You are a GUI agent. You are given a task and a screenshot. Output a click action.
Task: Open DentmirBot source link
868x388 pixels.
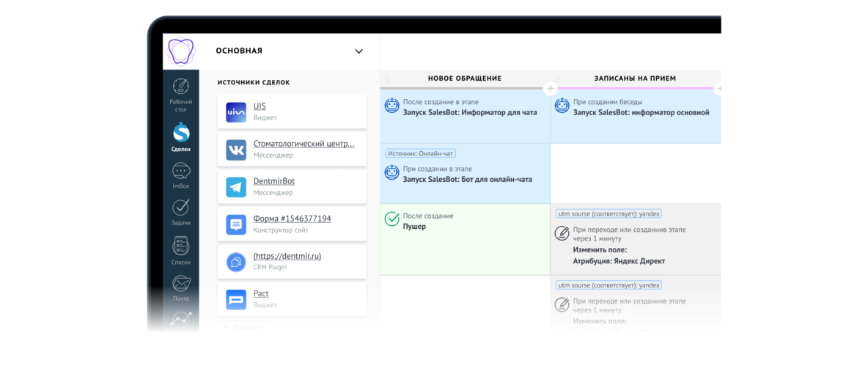click(x=274, y=182)
